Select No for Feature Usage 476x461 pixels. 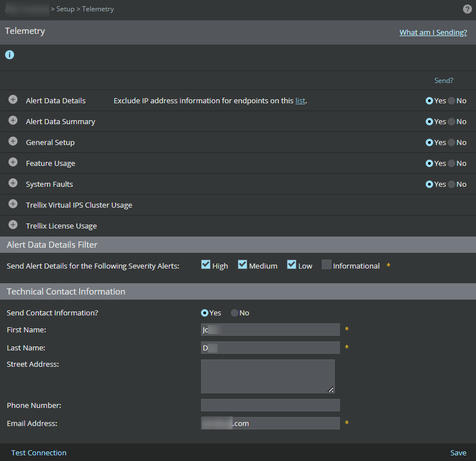point(451,164)
